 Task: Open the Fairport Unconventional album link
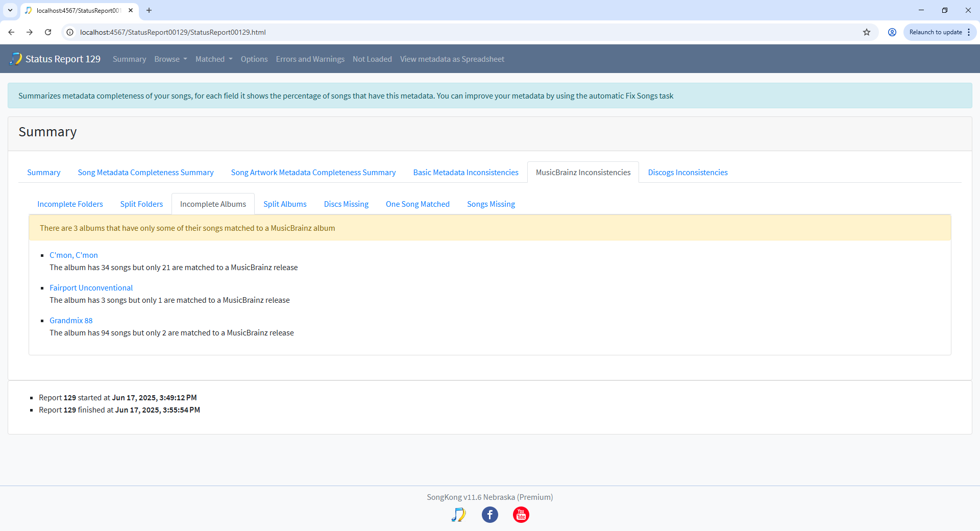(x=91, y=288)
